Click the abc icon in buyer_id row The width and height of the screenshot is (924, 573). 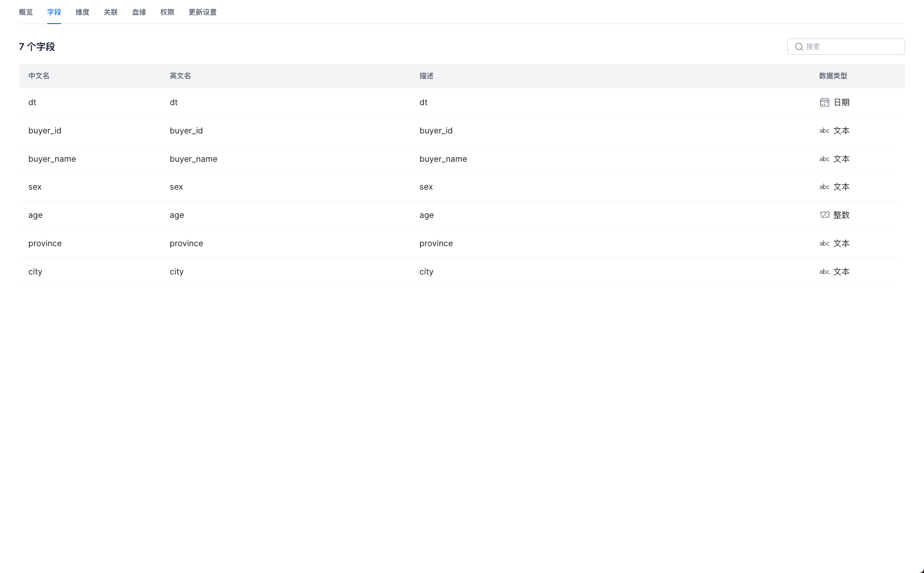[x=825, y=131]
